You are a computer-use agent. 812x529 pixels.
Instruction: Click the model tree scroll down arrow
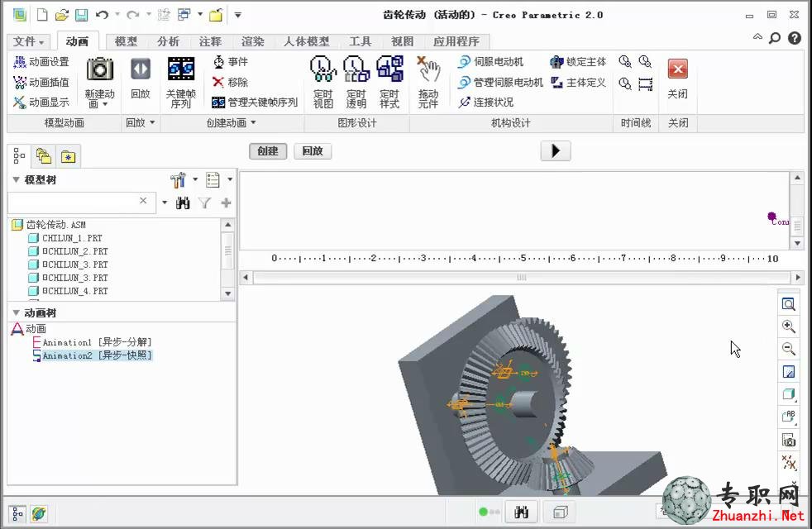228,293
